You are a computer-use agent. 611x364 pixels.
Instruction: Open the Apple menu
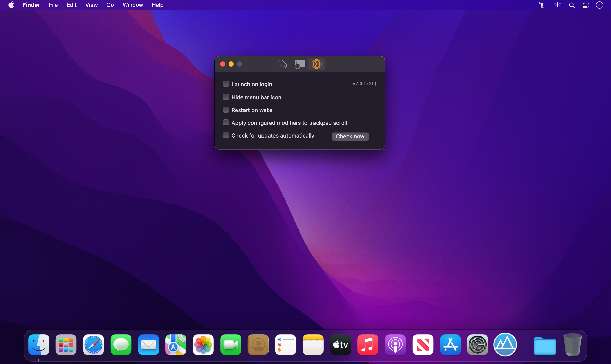tap(11, 5)
